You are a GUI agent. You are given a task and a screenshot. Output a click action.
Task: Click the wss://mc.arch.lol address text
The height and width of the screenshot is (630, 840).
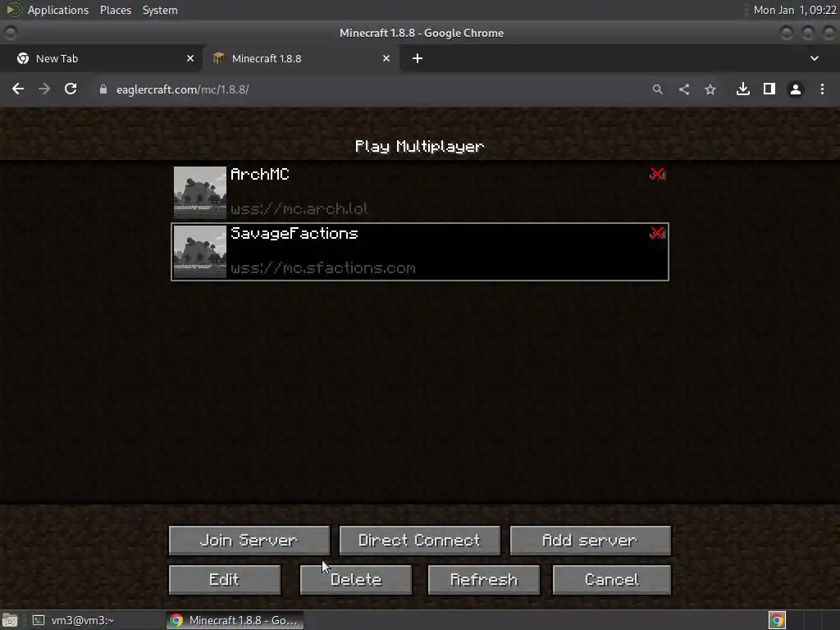pos(299,209)
